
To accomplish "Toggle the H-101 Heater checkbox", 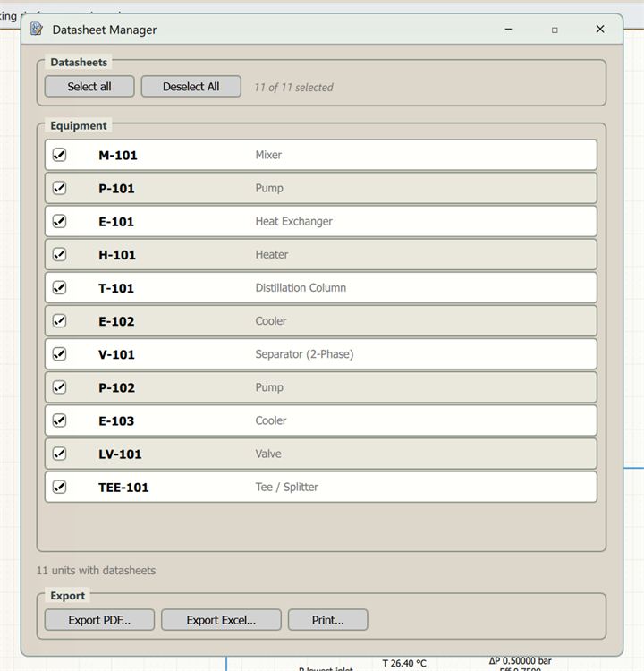I will click(59, 254).
